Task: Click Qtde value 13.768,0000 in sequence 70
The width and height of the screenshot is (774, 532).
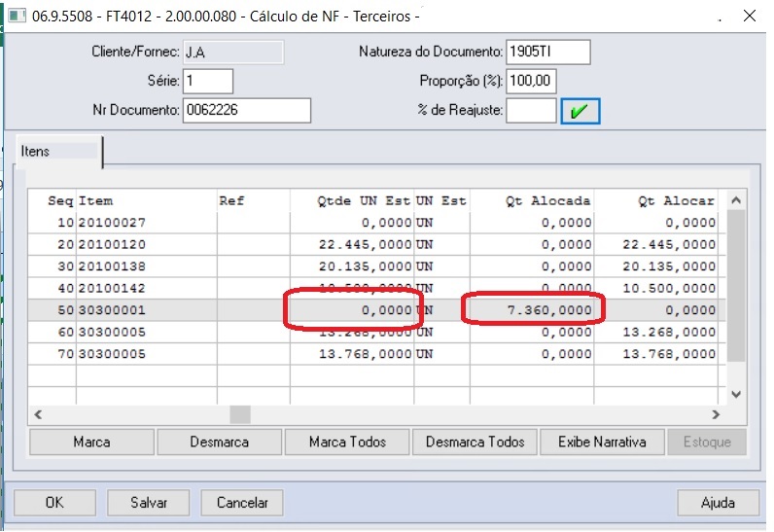Action: pyautogui.click(x=365, y=354)
